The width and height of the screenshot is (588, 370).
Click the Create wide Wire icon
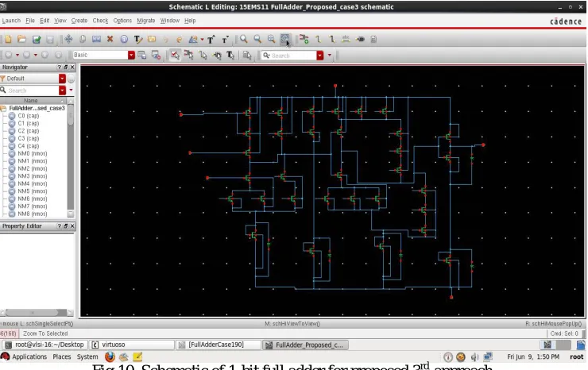click(x=332, y=39)
